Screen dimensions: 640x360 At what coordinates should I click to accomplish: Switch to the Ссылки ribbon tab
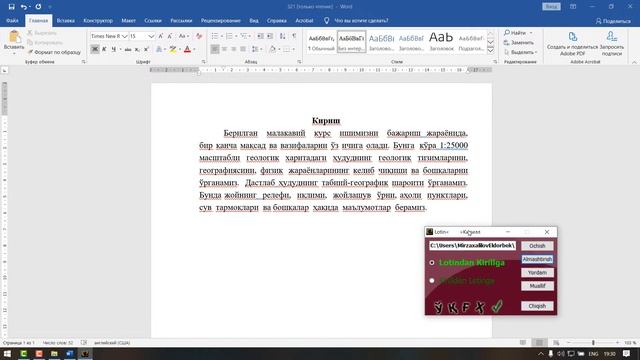pos(153,20)
